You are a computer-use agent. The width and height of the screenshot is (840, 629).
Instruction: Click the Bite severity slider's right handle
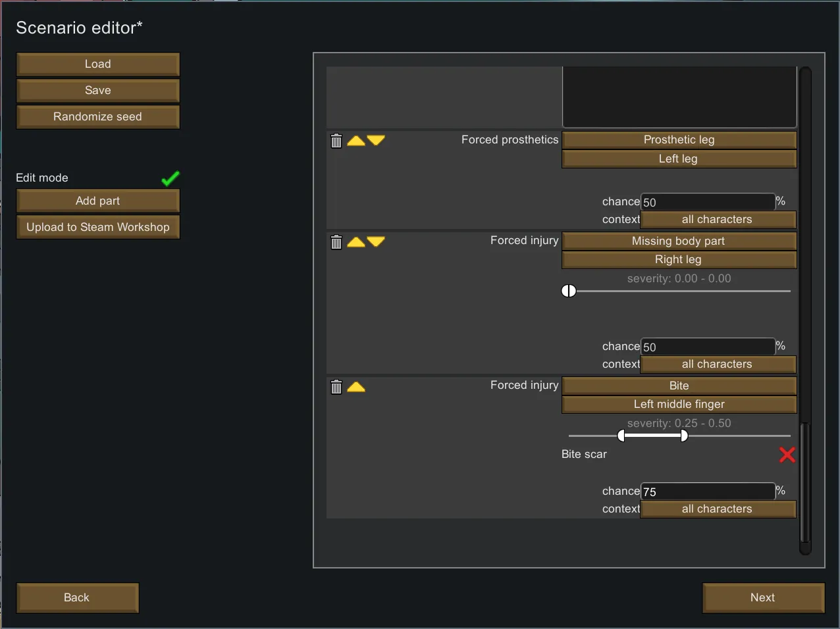pos(684,436)
